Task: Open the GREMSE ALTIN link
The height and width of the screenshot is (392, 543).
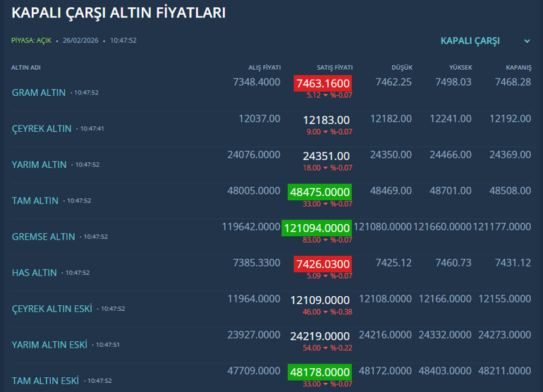Action: [x=43, y=236]
